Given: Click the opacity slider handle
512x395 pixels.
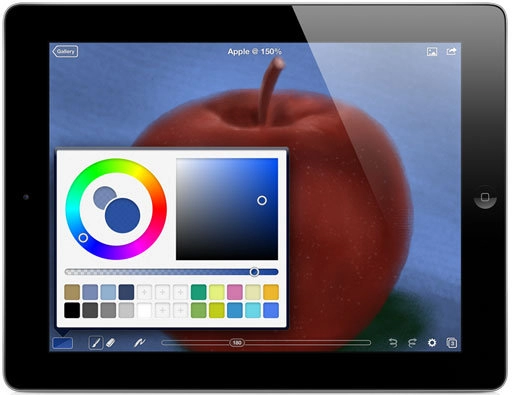Looking at the screenshot, I should coord(254,272).
